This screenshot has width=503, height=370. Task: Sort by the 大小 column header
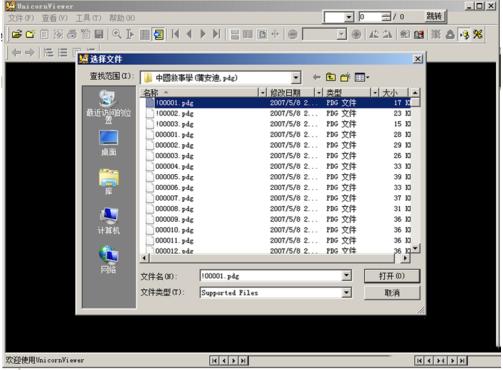394,92
